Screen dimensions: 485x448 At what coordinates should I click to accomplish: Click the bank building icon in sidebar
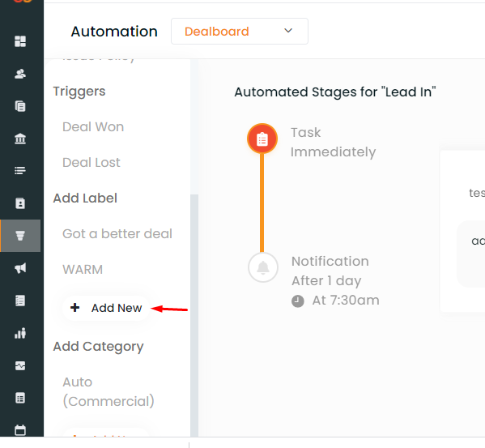pyautogui.click(x=20, y=139)
